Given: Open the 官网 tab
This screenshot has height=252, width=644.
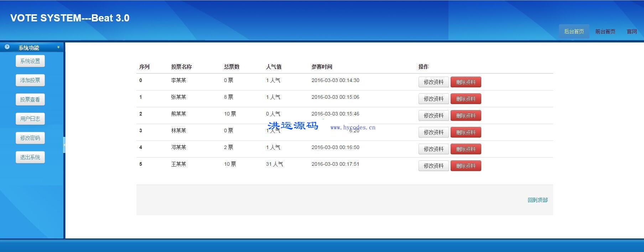Looking at the screenshot, I should point(632,31).
